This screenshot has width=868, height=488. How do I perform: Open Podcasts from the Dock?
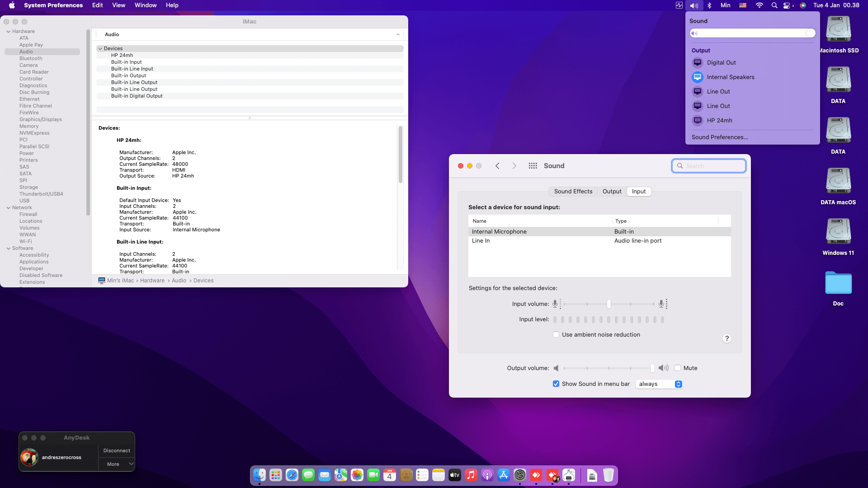[x=487, y=475]
